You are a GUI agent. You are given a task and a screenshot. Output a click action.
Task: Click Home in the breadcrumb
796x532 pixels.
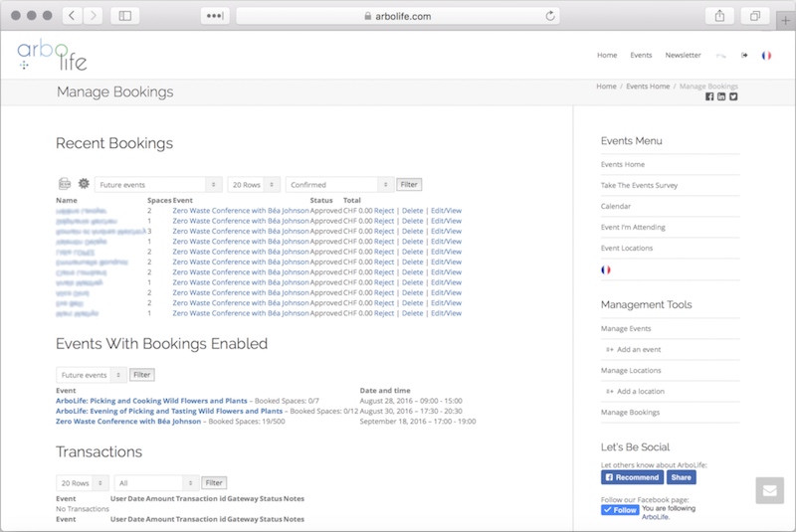(606, 87)
